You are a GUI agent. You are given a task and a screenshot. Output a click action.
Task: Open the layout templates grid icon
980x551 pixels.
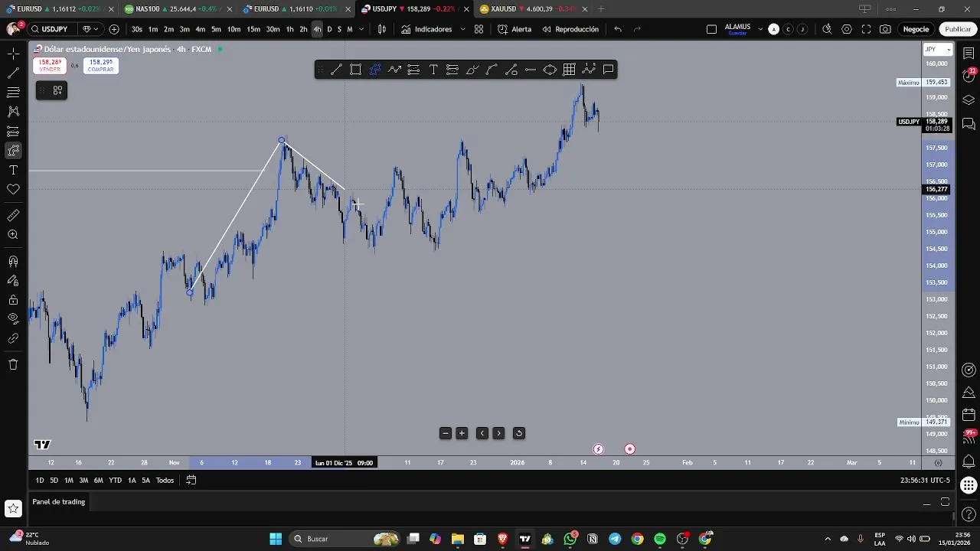(x=479, y=29)
